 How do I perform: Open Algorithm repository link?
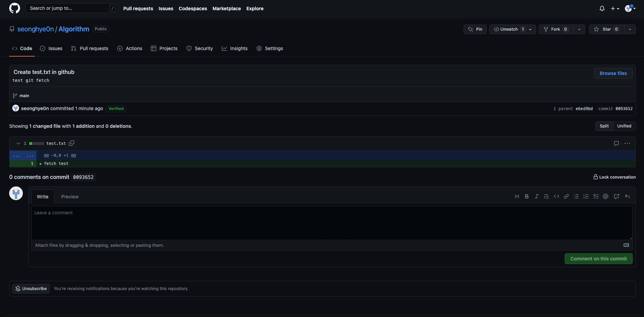(74, 29)
